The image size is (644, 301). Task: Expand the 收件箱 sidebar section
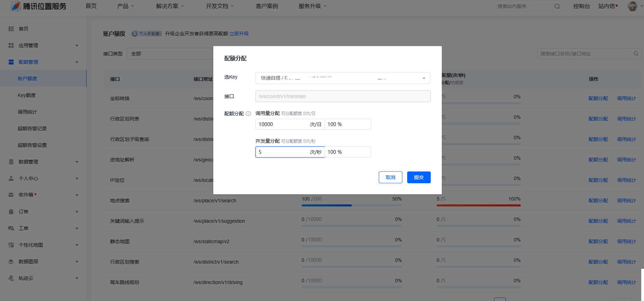pyautogui.click(x=77, y=195)
